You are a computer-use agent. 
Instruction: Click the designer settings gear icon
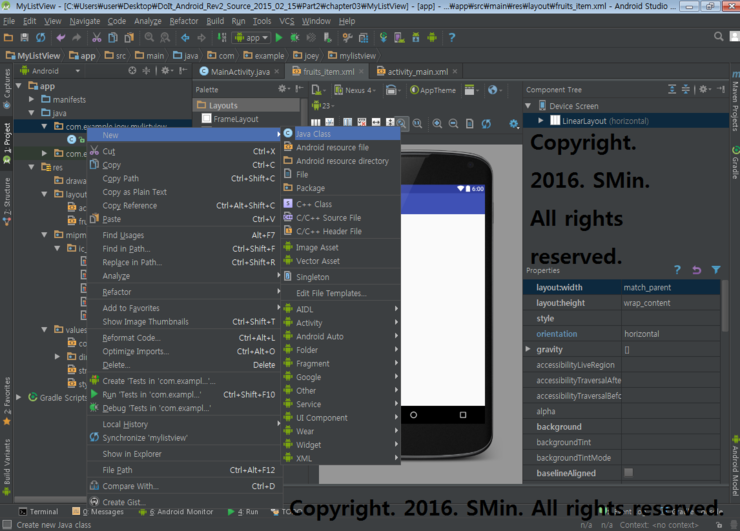(514, 124)
